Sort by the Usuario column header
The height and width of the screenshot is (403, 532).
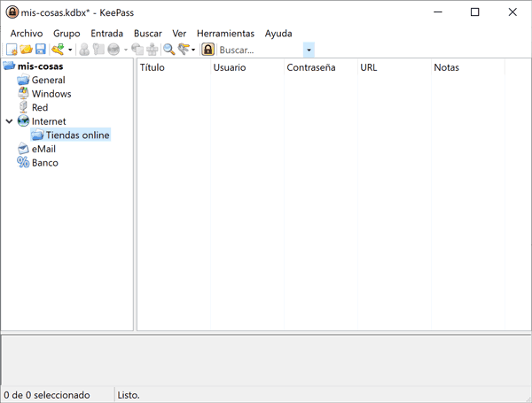click(247, 67)
